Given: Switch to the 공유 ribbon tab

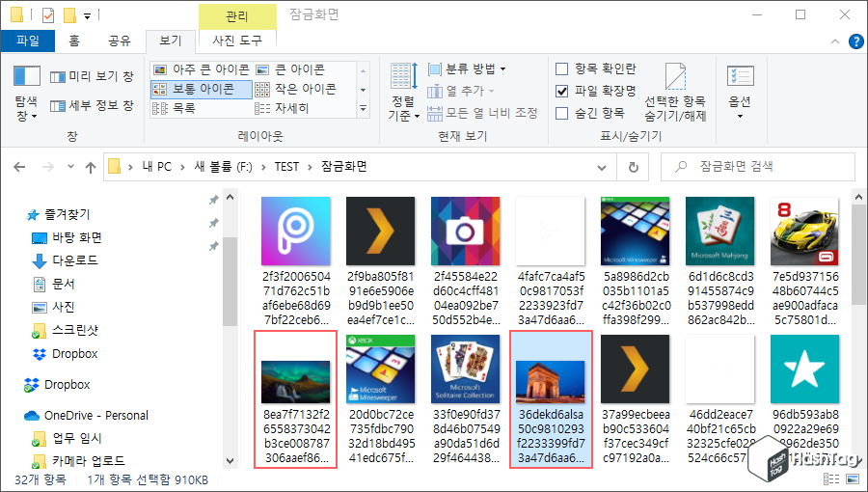Looking at the screenshot, I should click(x=119, y=41).
